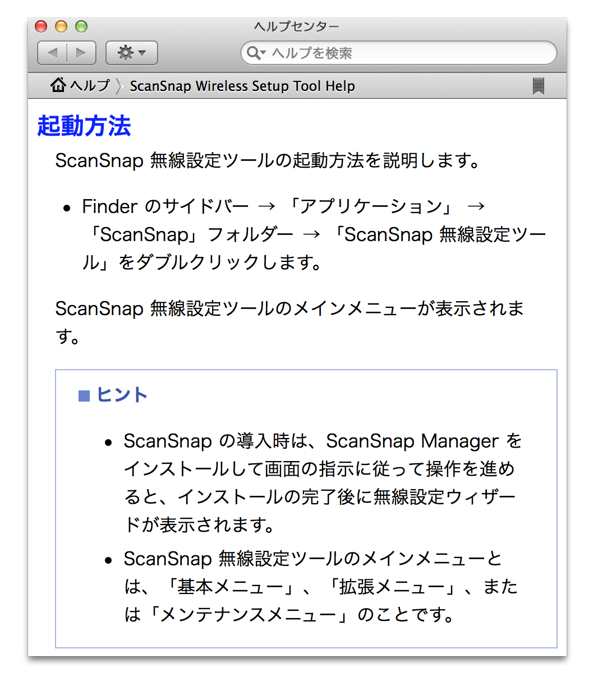Go back with the left arrow button
The height and width of the screenshot is (700, 598).
coord(52,53)
